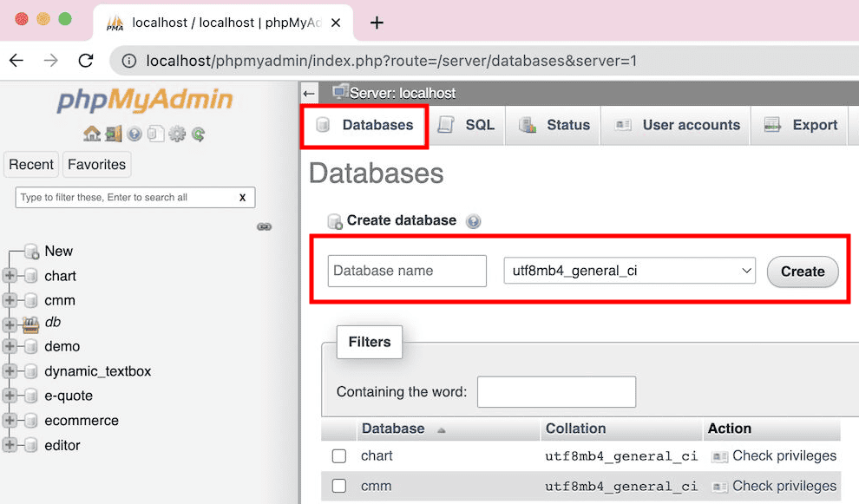Tick the checkbox for chart database
The width and height of the screenshot is (859, 504).
pyautogui.click(x=339, y=455)
